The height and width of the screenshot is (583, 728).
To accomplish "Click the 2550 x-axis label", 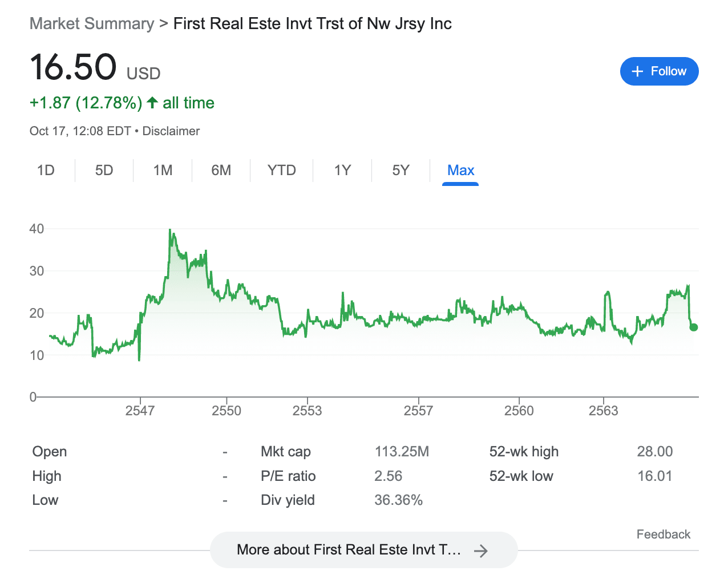I will coord(227,411).
